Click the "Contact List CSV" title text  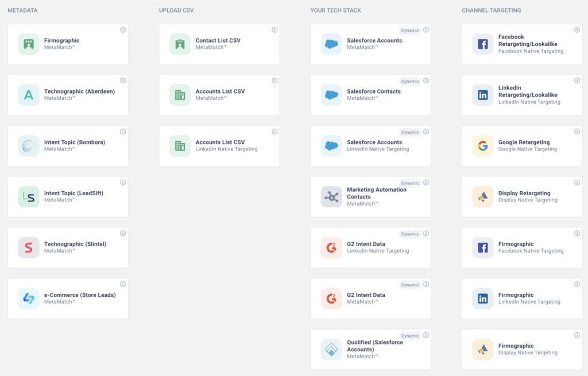218,41
